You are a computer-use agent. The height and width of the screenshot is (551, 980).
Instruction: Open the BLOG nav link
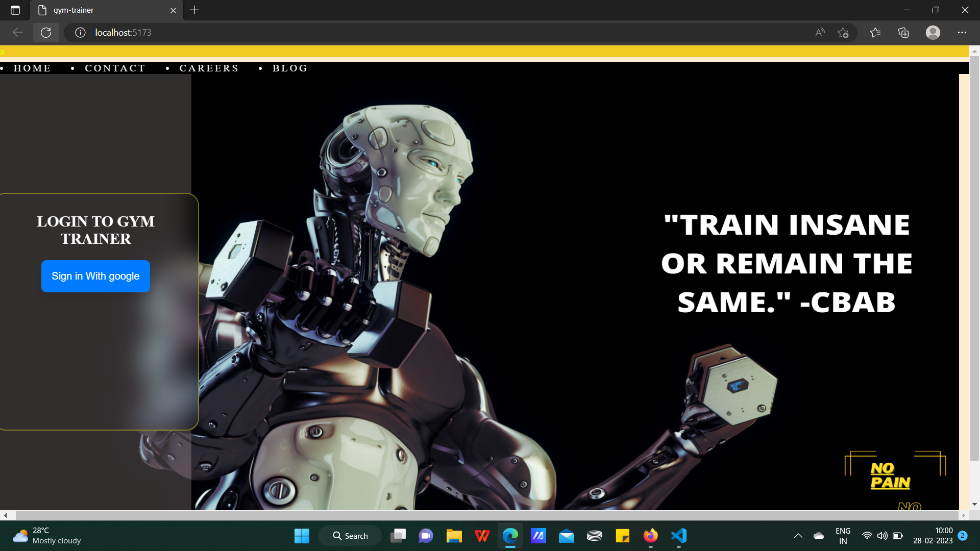(290, 68)
